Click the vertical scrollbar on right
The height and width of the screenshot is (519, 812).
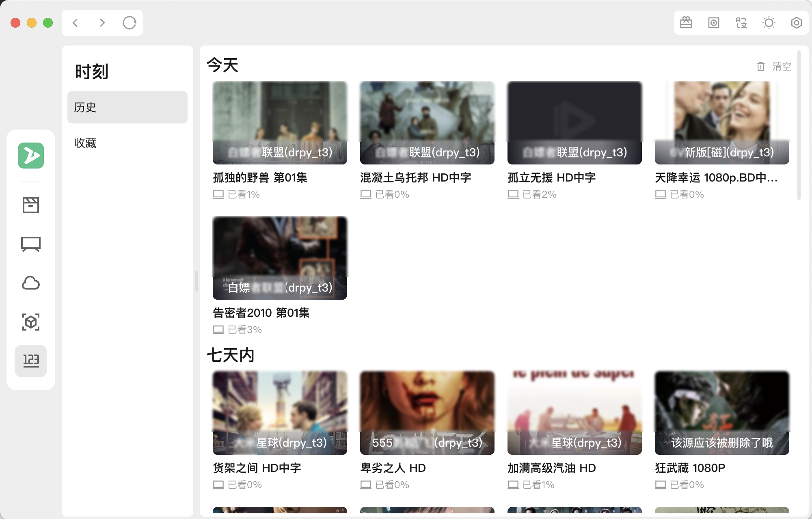click(x=799, y=125)
